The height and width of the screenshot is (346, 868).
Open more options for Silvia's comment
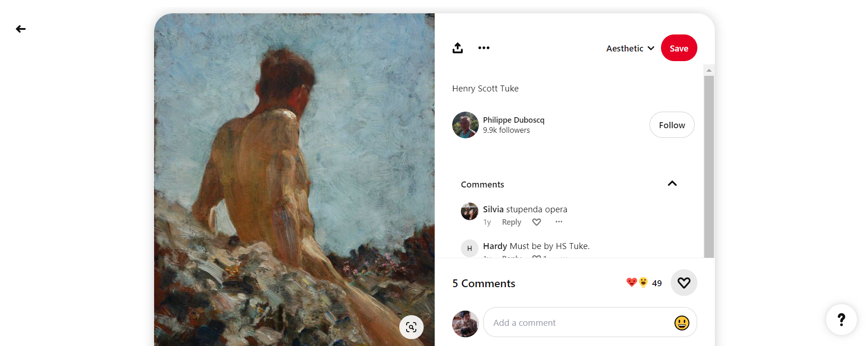coord(559,222)
